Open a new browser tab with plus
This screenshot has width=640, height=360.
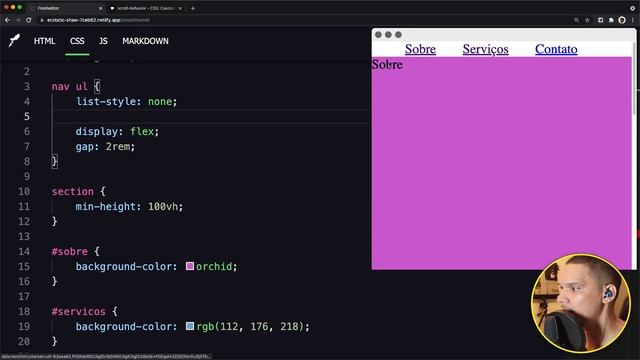click(193, 8)
